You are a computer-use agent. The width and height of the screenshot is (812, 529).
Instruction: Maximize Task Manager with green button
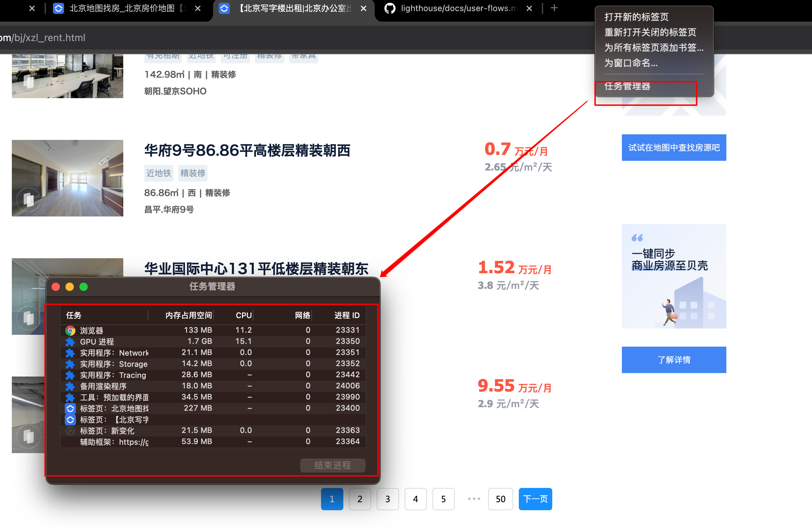point(84,286)
